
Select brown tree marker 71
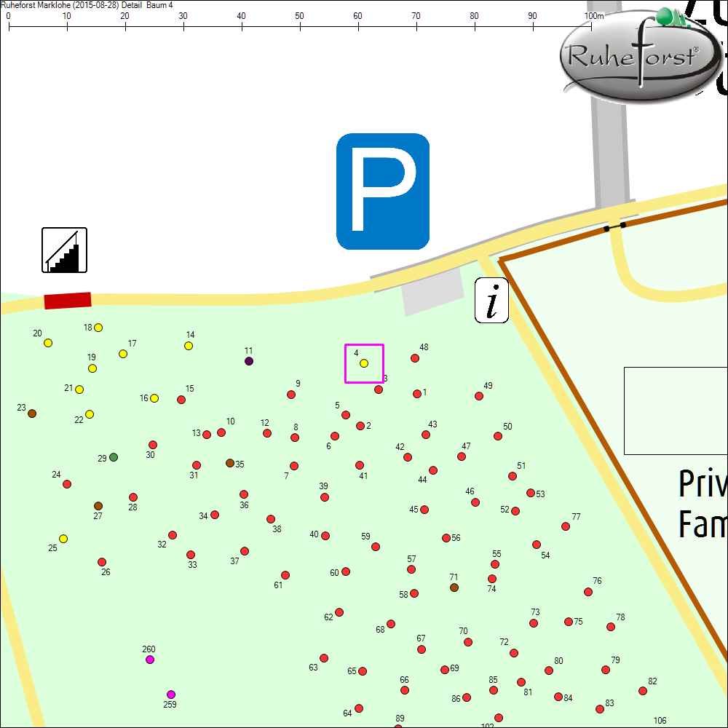pos(454,587)
